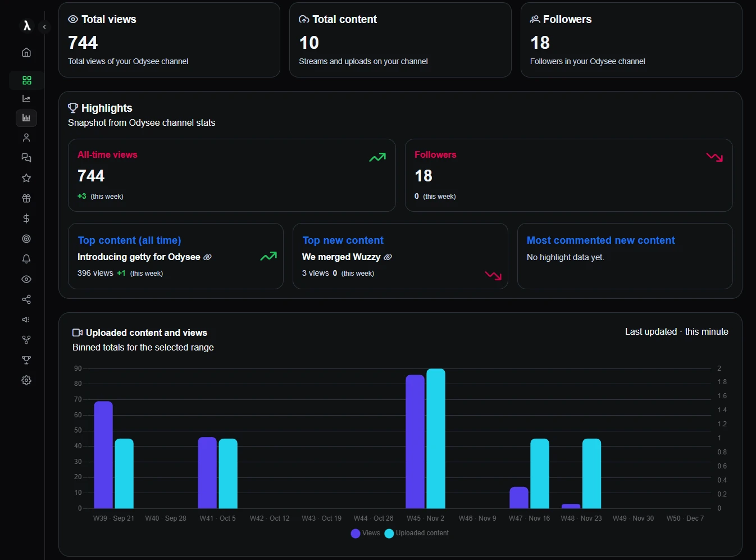The width and height of the screenshot is (756, 560).
Task: Open the line chart icon in sidebar
Action: pyautogui.click(x=26, y=99)
